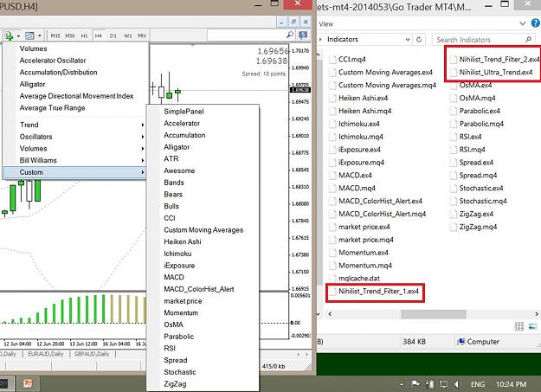Select the H4 timeframe button

[x=99, y=35]
